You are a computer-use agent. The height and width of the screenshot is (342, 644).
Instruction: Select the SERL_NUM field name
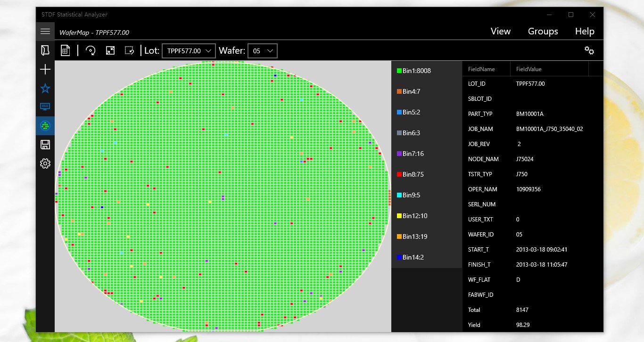pyautogui.click(x=481, y=204)
